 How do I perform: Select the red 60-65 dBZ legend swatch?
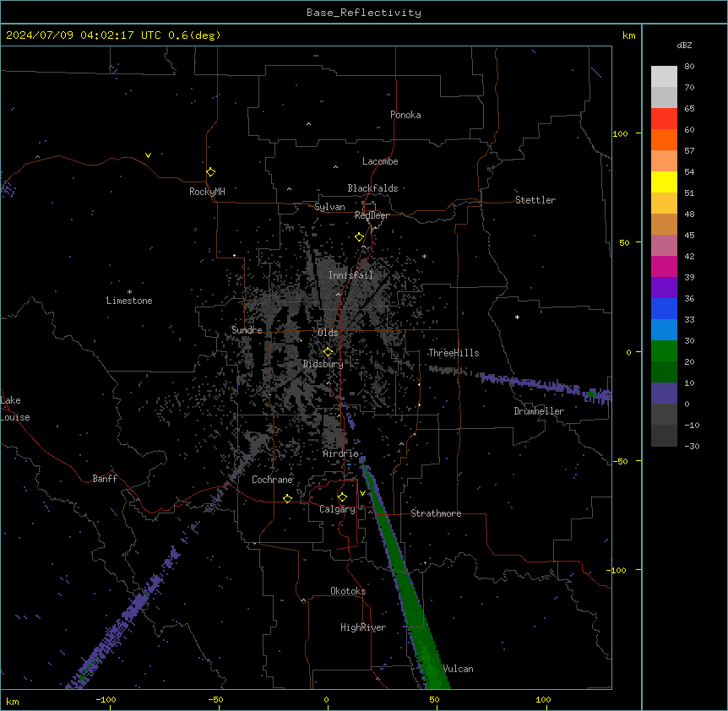[x=664, y=118]
